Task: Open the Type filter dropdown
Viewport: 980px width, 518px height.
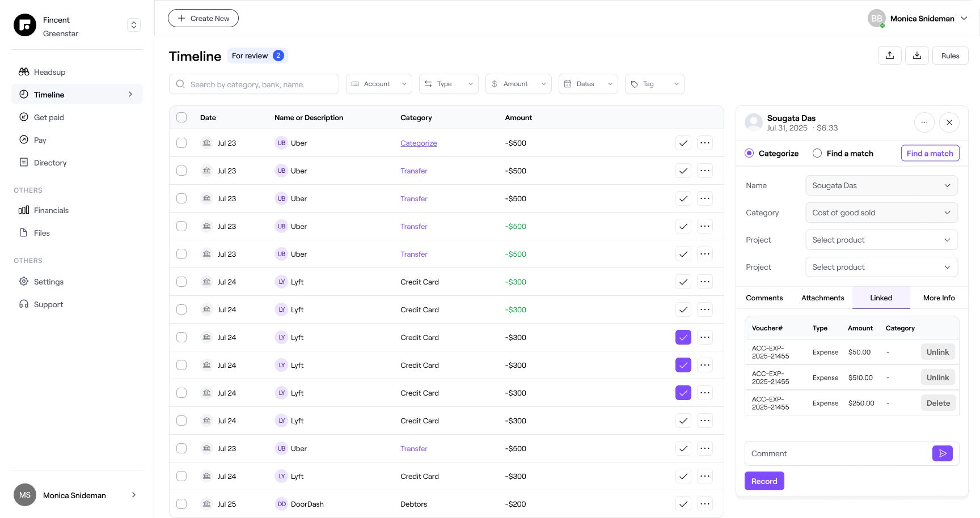Action: point(449,84)
